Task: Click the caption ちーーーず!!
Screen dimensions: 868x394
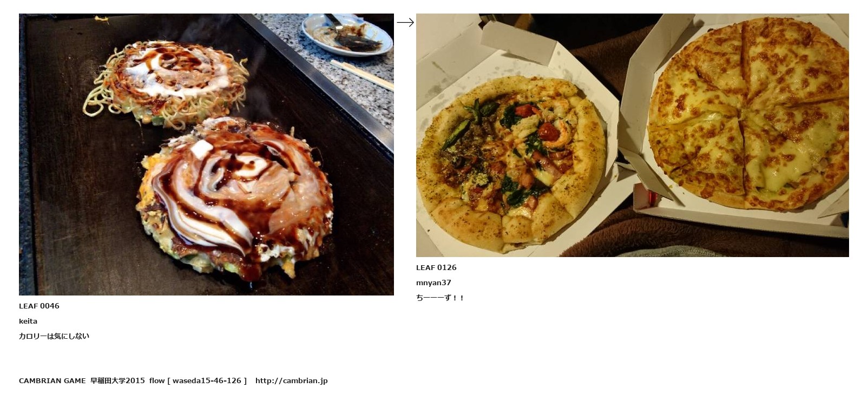Action: pyautogui.click(x=440, y=298)
